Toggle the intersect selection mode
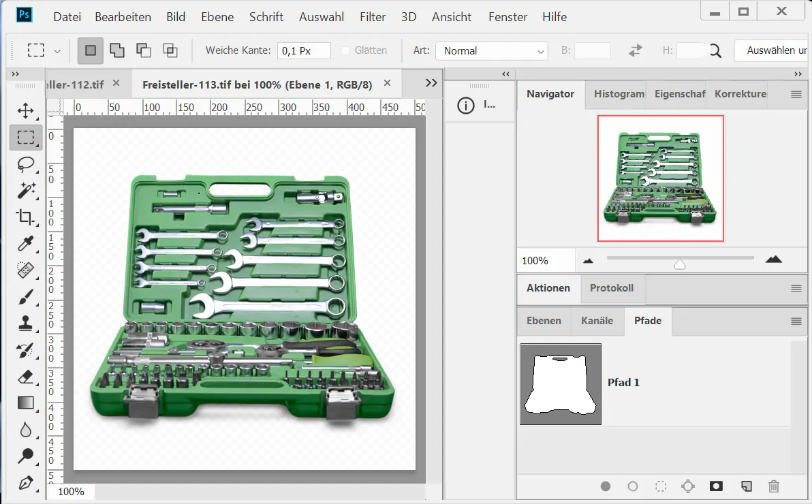Image resolution: width=812 pixels, height=504 pixels. point(170,50)
